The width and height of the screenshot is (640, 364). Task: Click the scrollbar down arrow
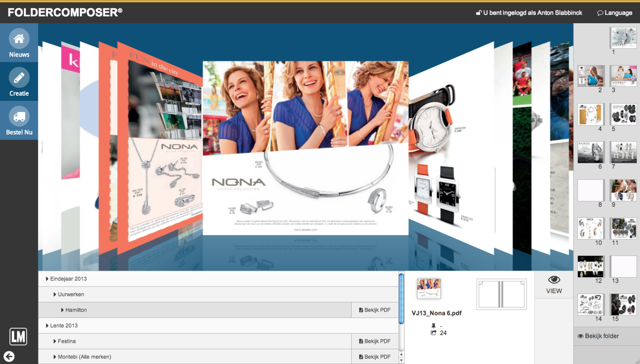pos(401,360)
